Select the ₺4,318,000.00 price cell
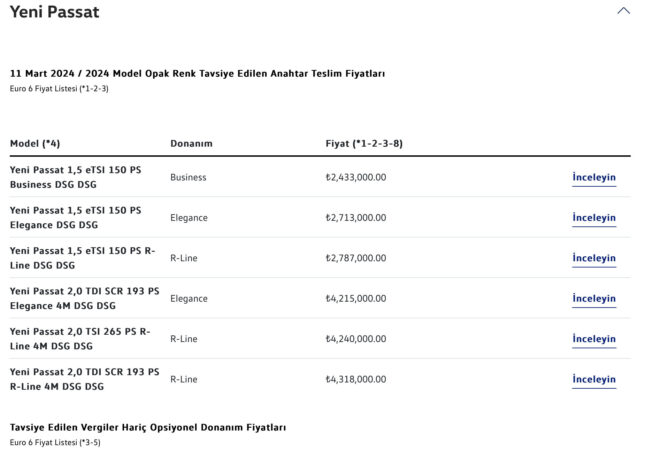This screenshot has height=450, width=660. coord(356,379)
